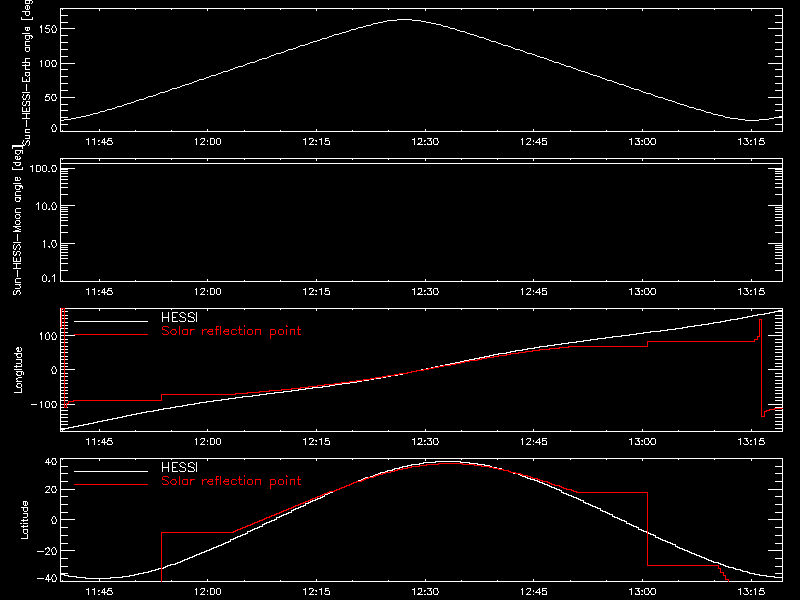Viewport: 800px width, 600px height.
Task: Click the Sun-HESSI-Moon angle axis title
Action: pos(17,220)
